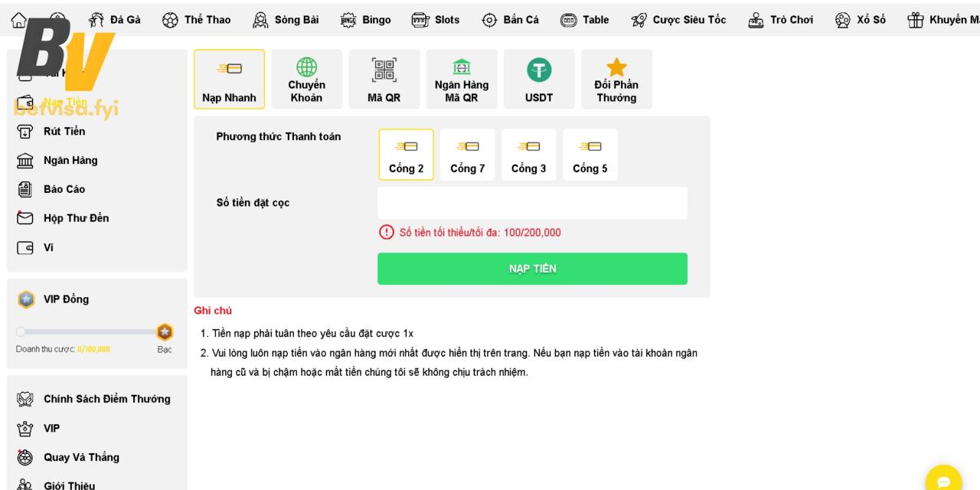
Task: Open Chính Sách Điểm Thưởng page
Action: point(106,399)
